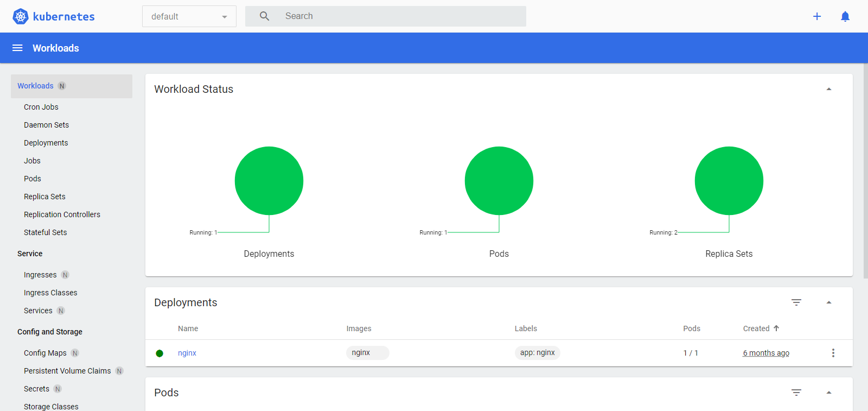Open Replication Controllers

[62, 214]
